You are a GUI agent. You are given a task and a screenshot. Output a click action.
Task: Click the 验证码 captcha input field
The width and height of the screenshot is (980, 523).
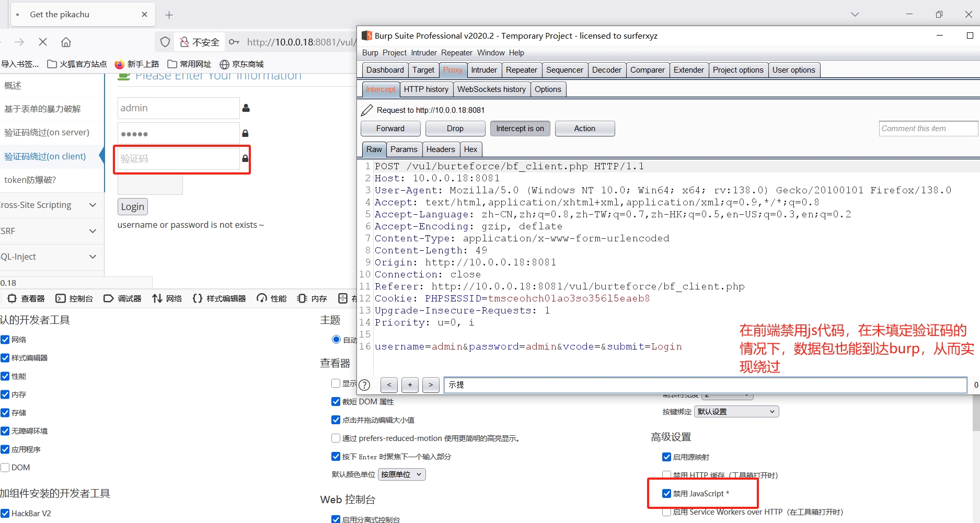click(178, 159)
